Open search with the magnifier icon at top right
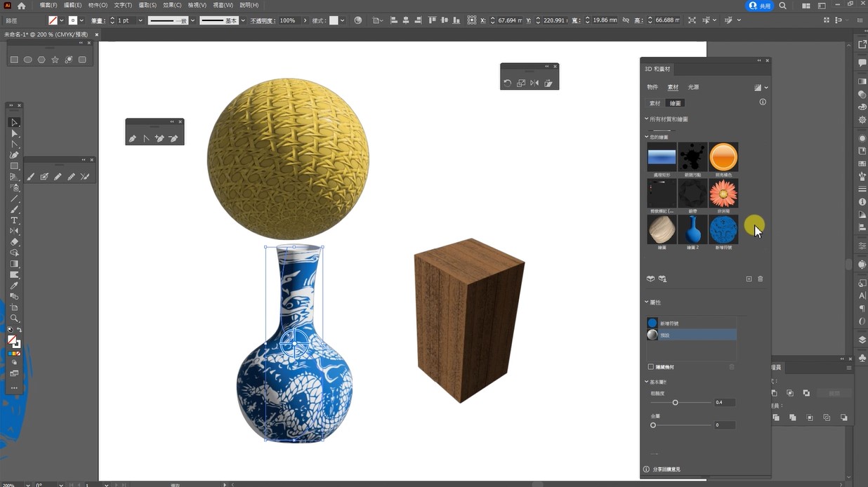This screenshot has width=868, height=487. [783, 6]
